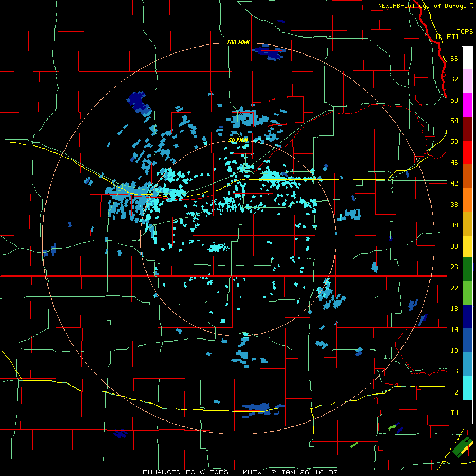The height and width of the screenshot is (476, 476).
Task: Click the 6 value on the legend
Action: (456, 371)
